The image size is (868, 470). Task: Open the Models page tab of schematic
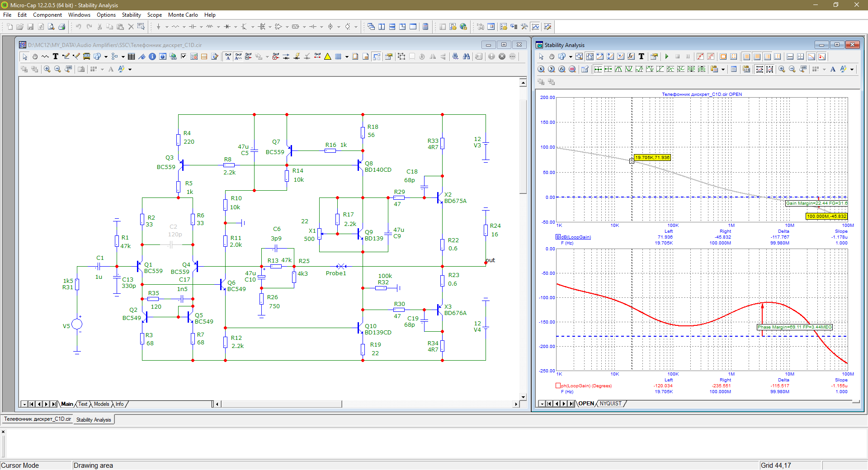pyautogui.click(x=101, y=404)
